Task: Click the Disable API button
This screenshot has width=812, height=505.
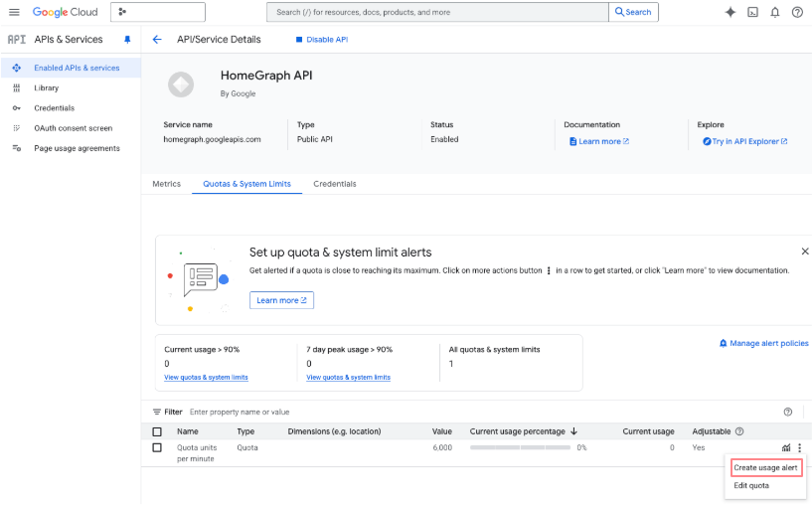Action: point(321,40)
